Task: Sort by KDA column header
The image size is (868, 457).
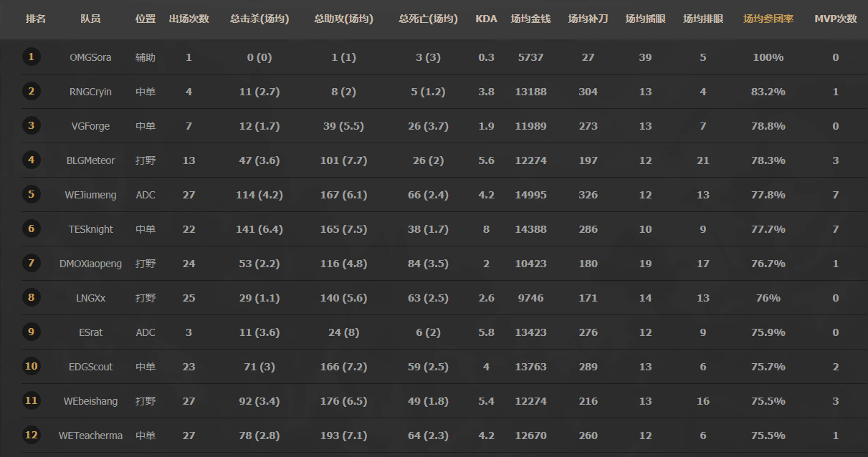Action: 486,19
